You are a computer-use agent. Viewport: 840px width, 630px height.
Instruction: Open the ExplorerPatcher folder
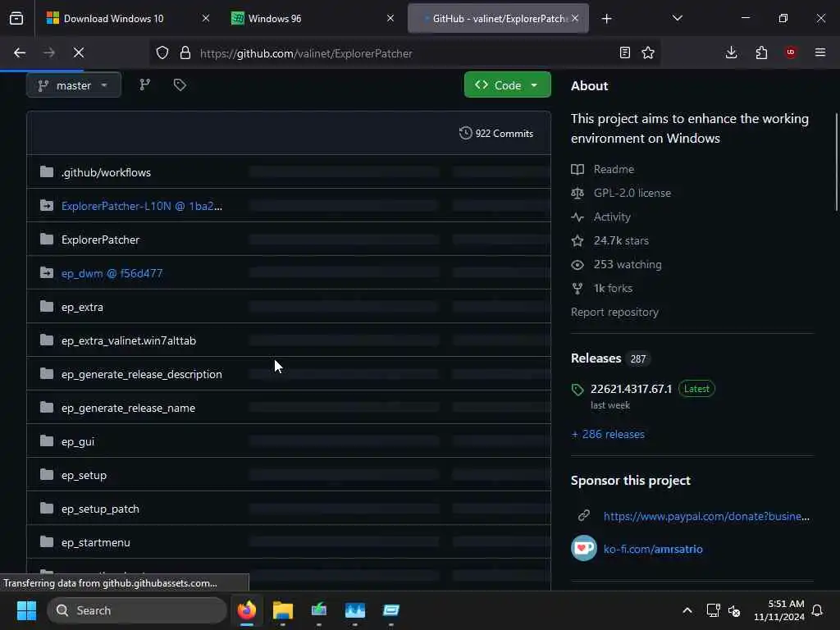coord(100,240)
